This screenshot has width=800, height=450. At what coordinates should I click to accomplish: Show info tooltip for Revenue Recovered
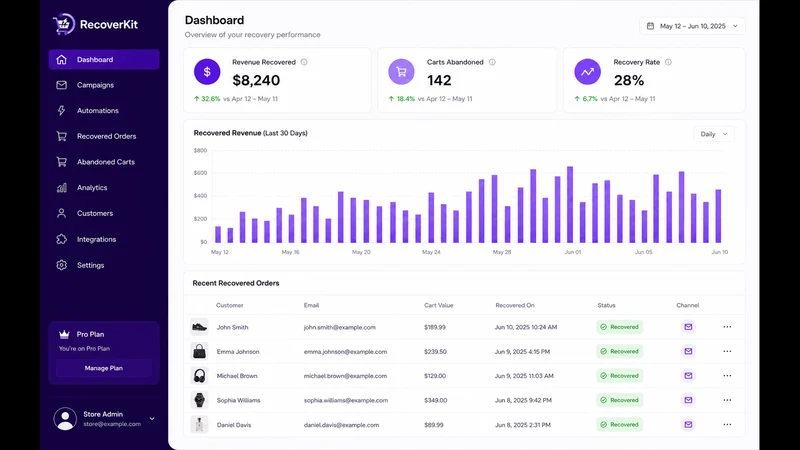pyautogui.click(x=304, y=62)
